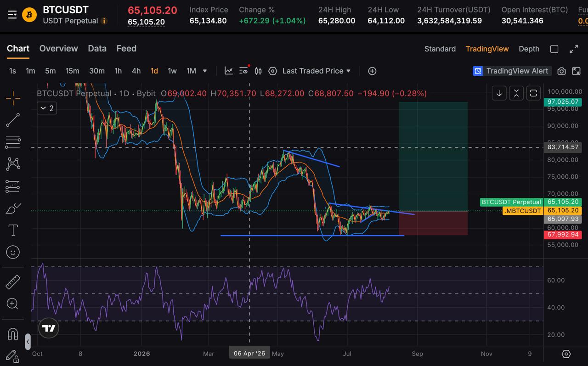Click the collapse arrows chart button
This screenshot has height=366, width=588.
[516, 93]
